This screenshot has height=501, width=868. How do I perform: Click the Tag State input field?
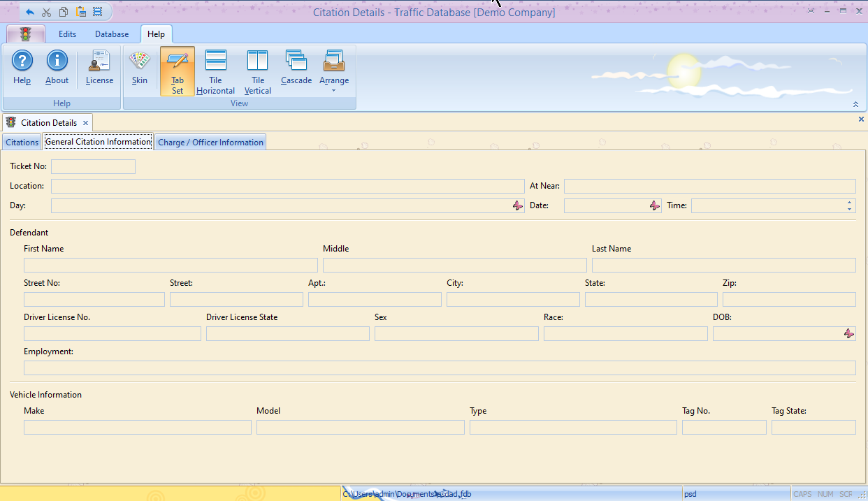[x=813, y=427]
